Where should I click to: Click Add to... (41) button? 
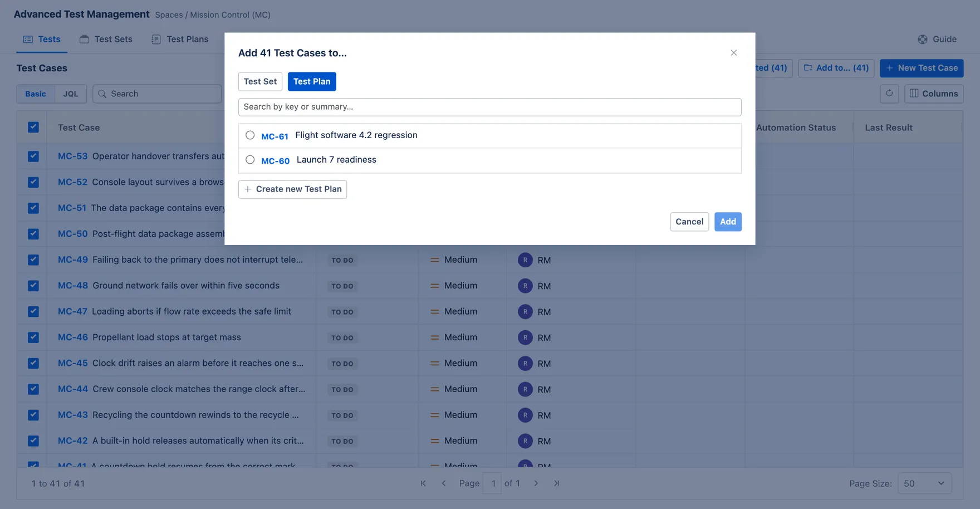coord(836,68)
